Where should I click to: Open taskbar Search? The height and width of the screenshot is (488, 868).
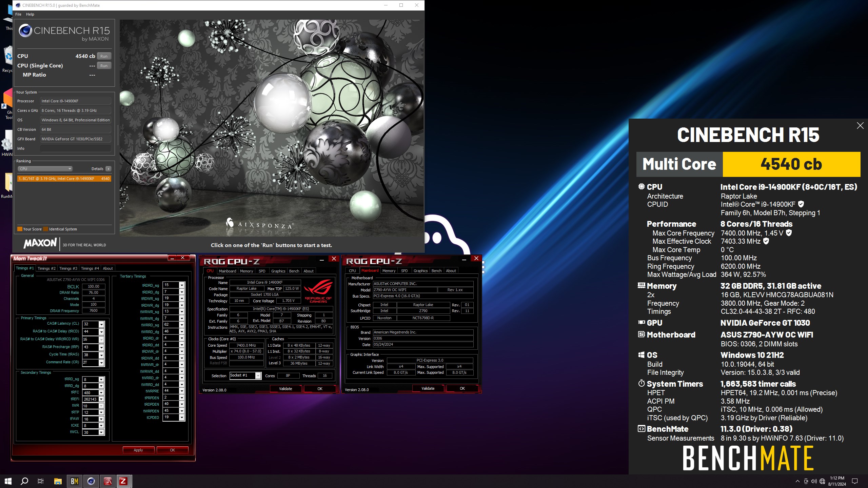[x=24, y=481]
